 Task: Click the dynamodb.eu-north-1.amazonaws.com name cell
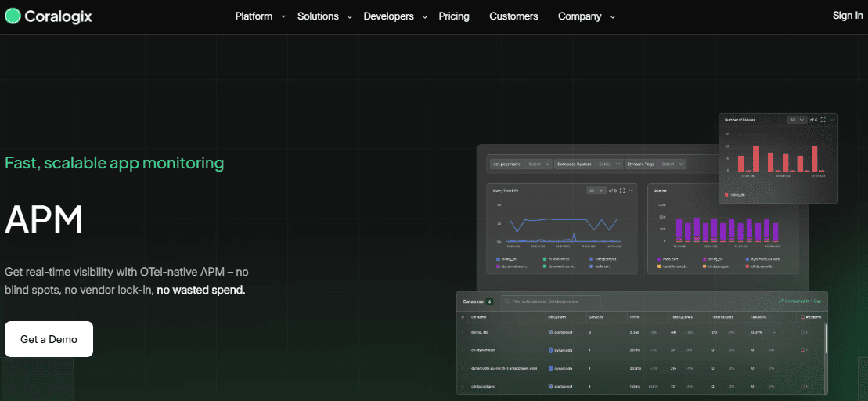(x=504, y=368)
